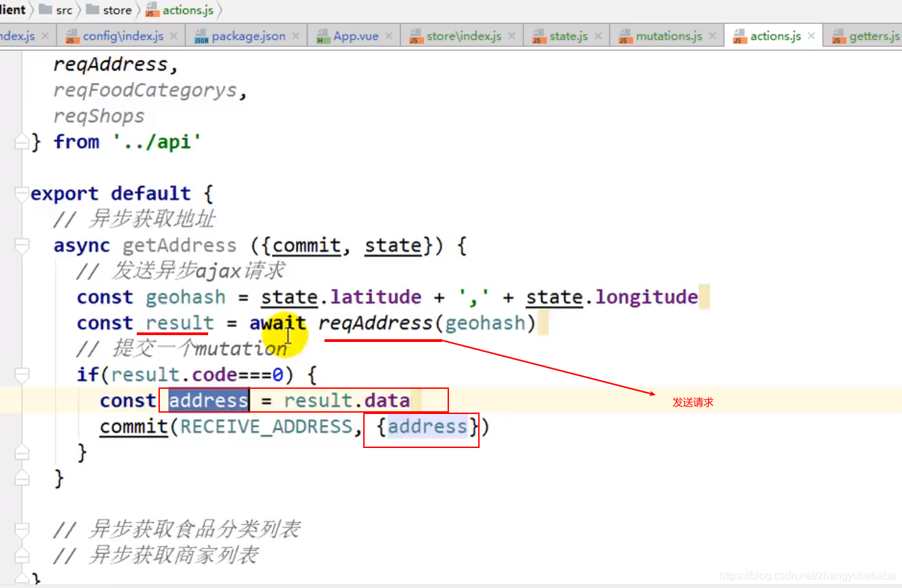Collapse the import block at "} from '../api'"
This screenshot has width=902, height=588.
pos(22,142)
